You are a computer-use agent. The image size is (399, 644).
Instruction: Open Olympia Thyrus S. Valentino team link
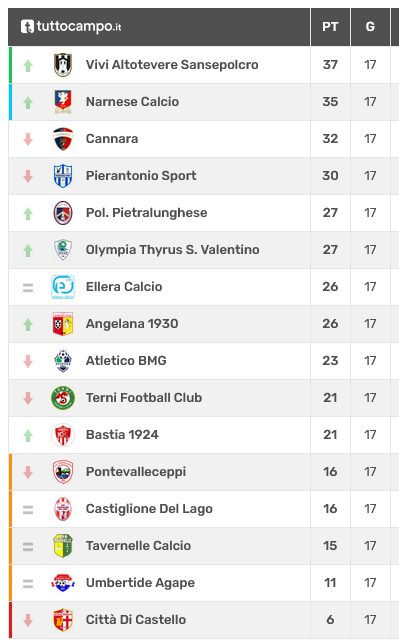pos(173,250)
